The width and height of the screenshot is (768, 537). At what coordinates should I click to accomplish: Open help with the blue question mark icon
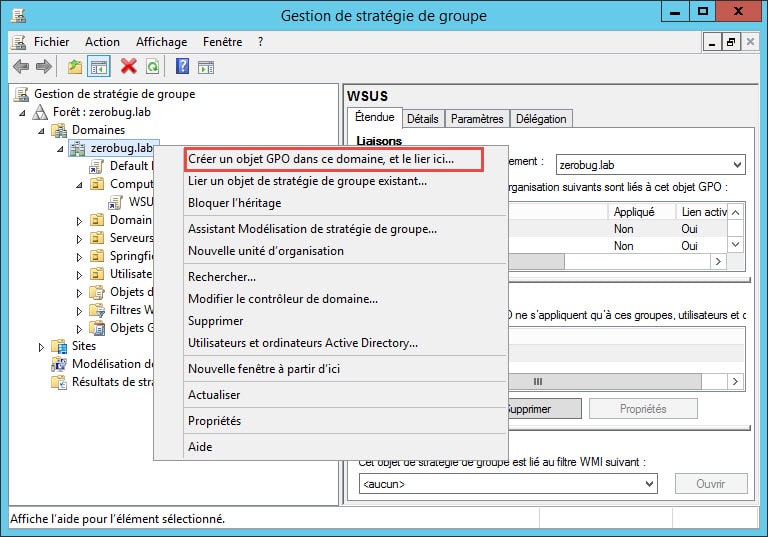[182, 67]
